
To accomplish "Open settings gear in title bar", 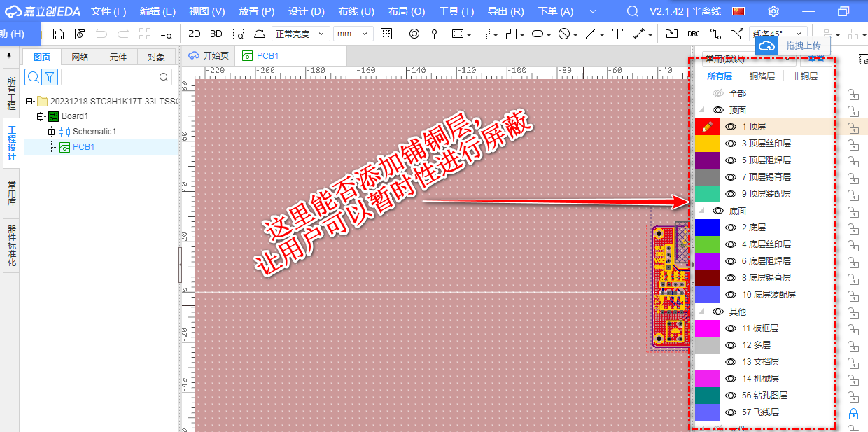I will (x=773, y=11).
